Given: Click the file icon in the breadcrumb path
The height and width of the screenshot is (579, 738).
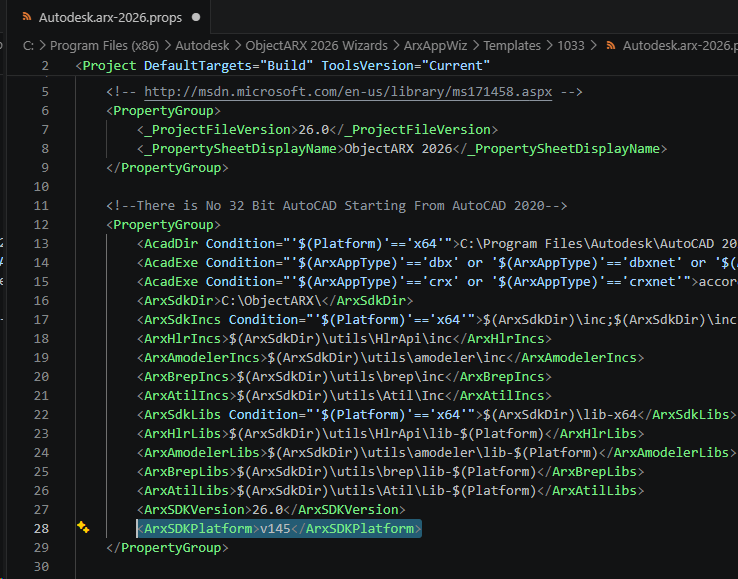Looking at the screenshot, I should [609, 45].
